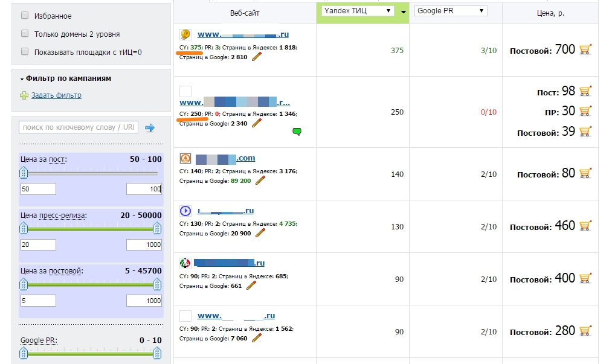The width and height of the screenshot is (612, 364).
Task: Click sort arrow beside Yandex ТИЦ dropdown
Action: 403,12
